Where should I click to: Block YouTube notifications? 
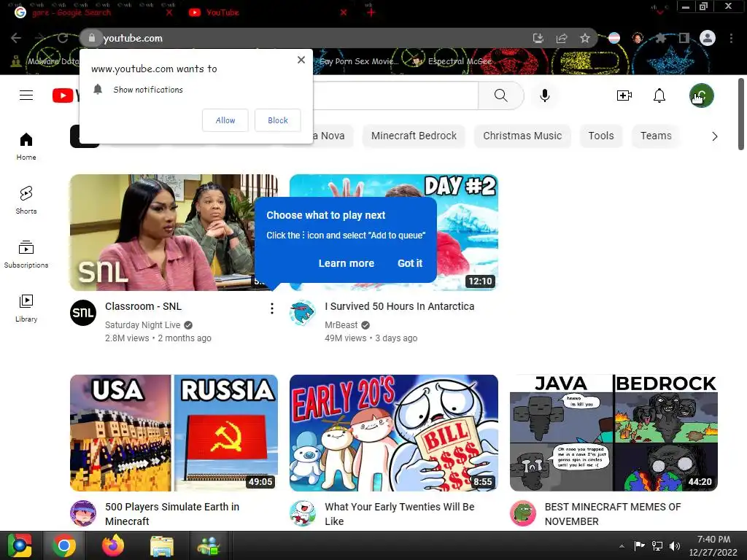pyautogui.click(x=278, y=120)
